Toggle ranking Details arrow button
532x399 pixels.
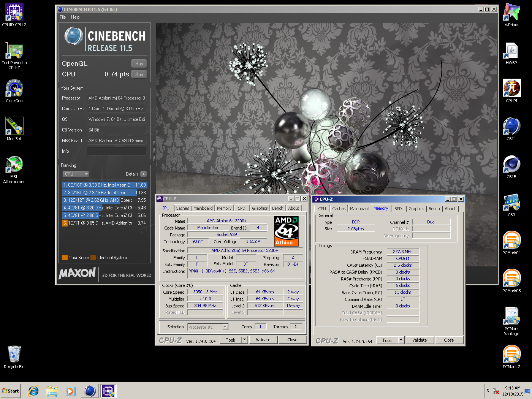tap(143, 174)
